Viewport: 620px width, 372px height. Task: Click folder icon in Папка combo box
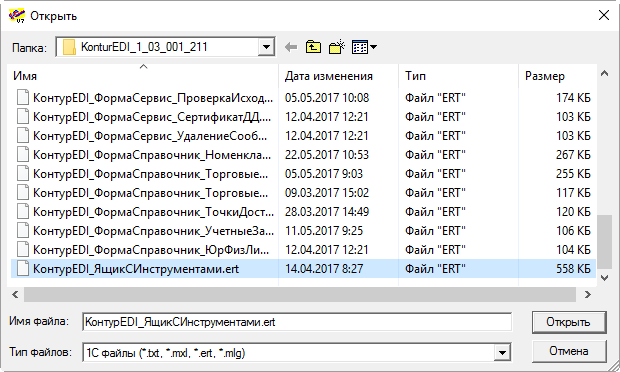[x=69, y=47]
